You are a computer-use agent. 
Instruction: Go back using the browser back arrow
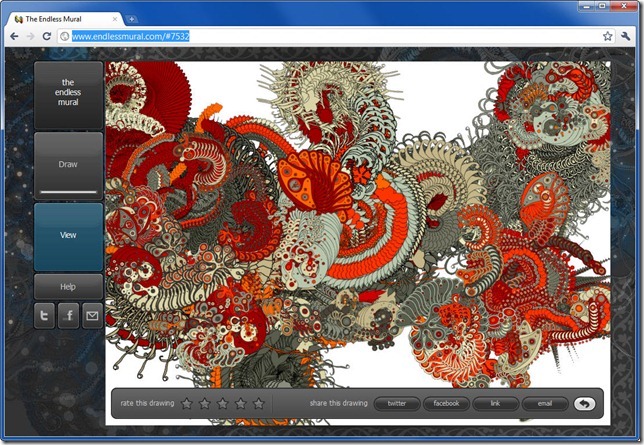[x=13, y=36]
